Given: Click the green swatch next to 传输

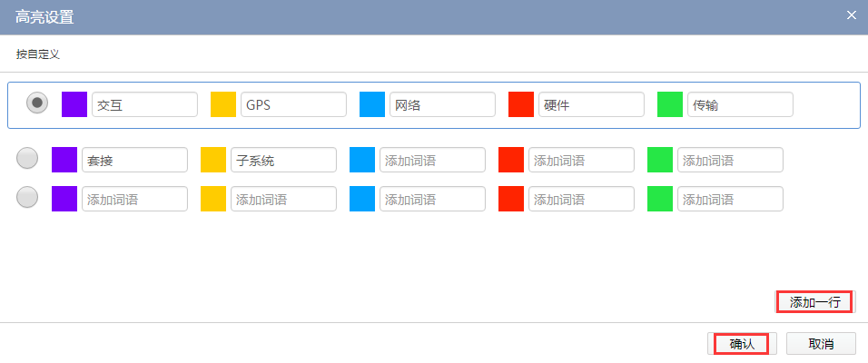Looking at the screenshot, I should tap(670, 104).
